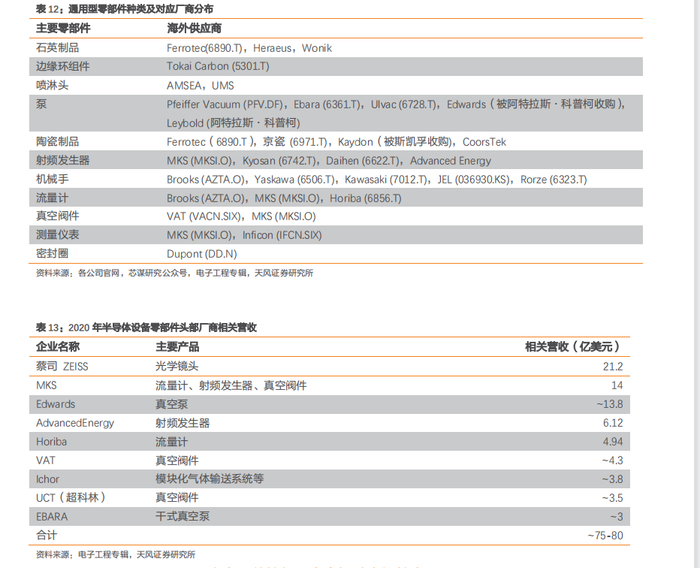
Task: Select the UCT（超科林）company cell
Action: coord(71,497)
